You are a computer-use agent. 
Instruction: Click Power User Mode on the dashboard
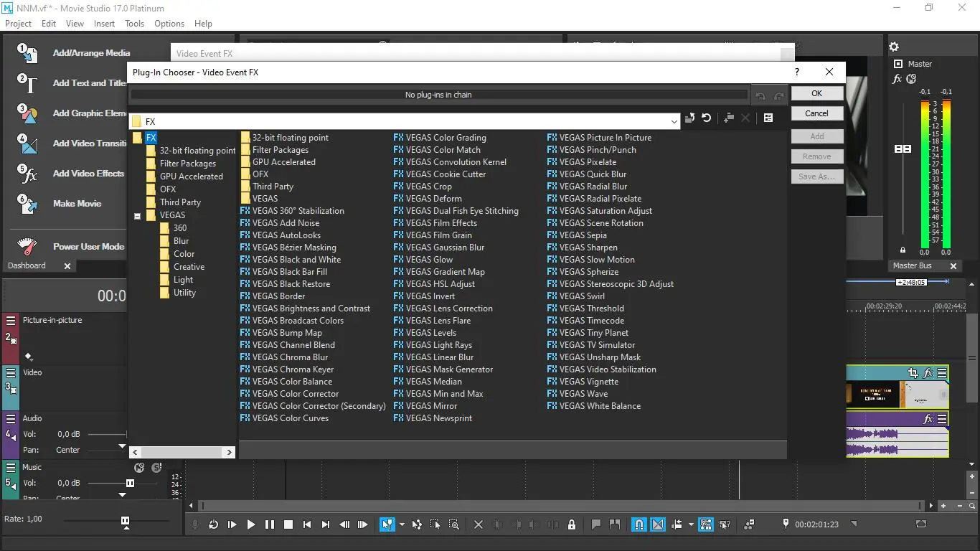[88, 247]
